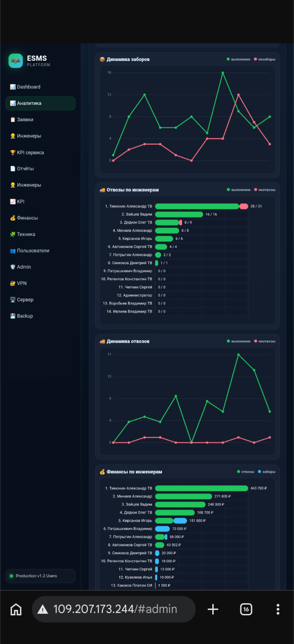Click the '28 / 31' value for Тимонин
The width and height of the screenshot is (294, 644).
pos(256,206)
